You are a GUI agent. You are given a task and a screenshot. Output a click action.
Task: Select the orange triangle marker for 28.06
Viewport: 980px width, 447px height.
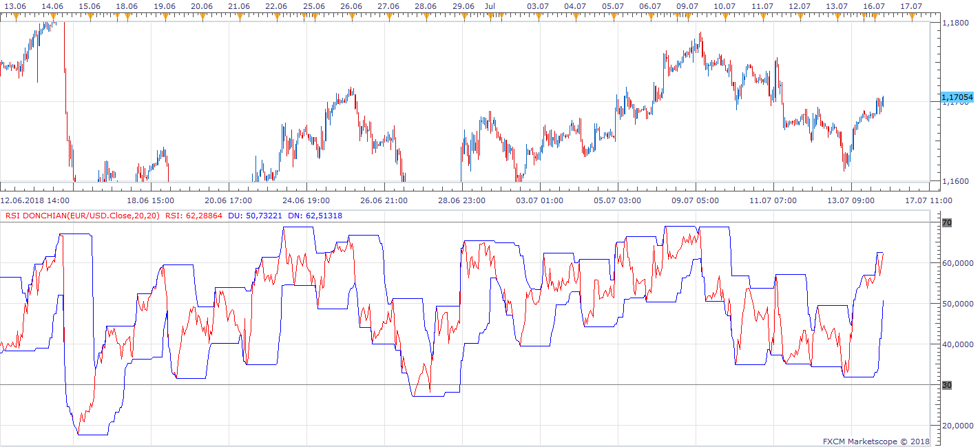coord(425,17)
